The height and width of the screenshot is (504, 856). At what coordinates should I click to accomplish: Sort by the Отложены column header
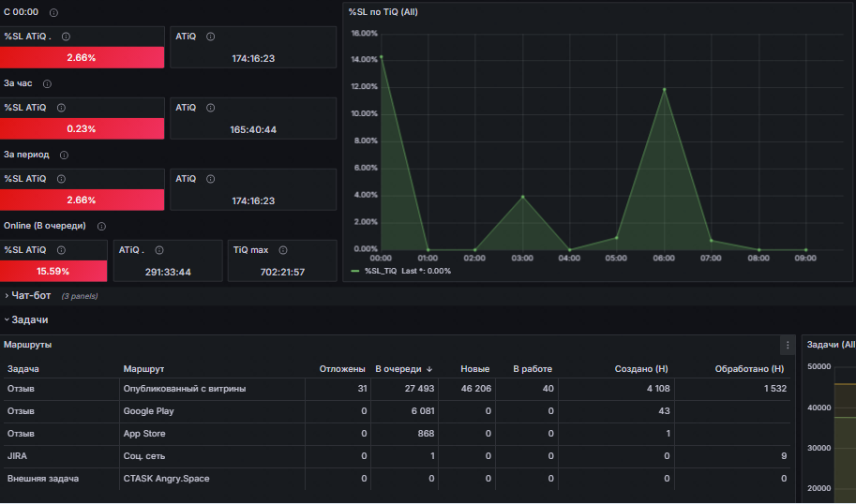(342, 369)
